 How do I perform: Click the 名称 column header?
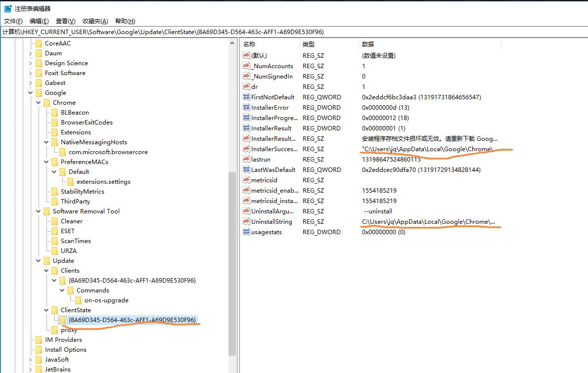[x=249, y=44]
